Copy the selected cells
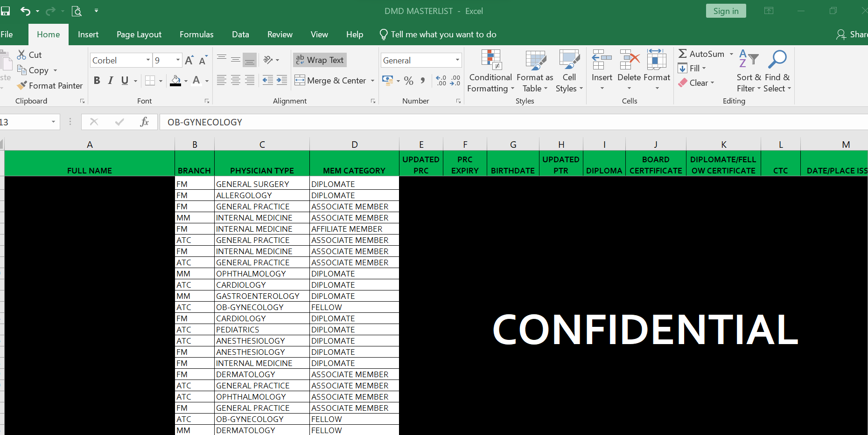This screenshot has width=868, height=435. click(x=33, y=70)
